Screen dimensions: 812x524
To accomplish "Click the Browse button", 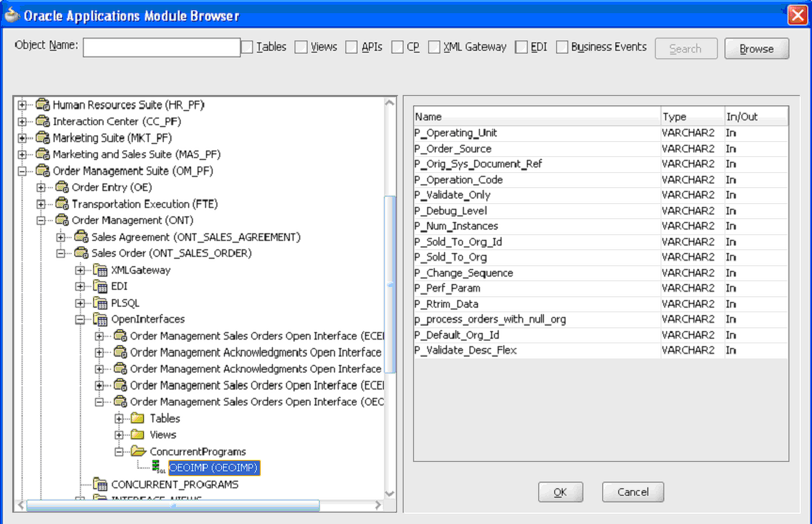I will point(756,49).
